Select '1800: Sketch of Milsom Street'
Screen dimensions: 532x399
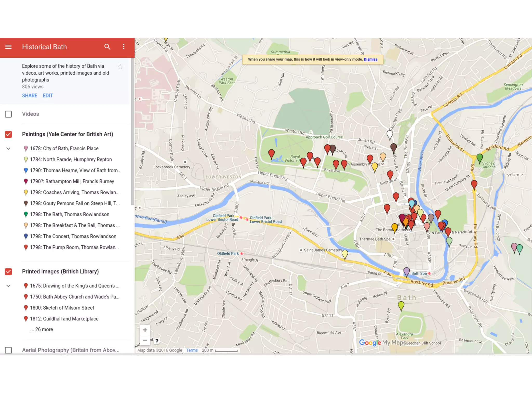[62, 308]
